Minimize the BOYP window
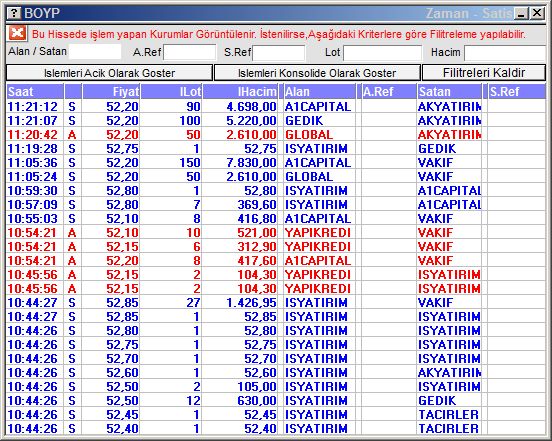The width and height of the screenshot is (552, 441). (x=521, y=13)
